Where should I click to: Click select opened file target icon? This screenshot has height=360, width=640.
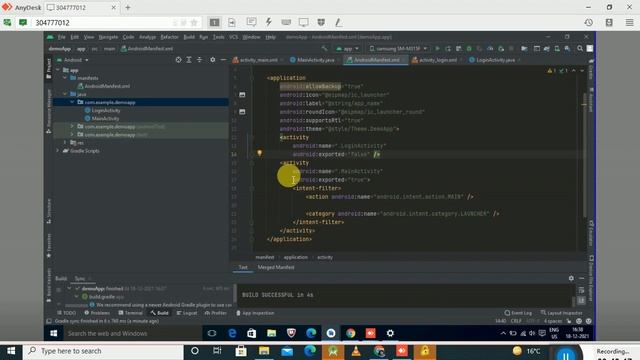pyautogui.click(x=178, y=60)
